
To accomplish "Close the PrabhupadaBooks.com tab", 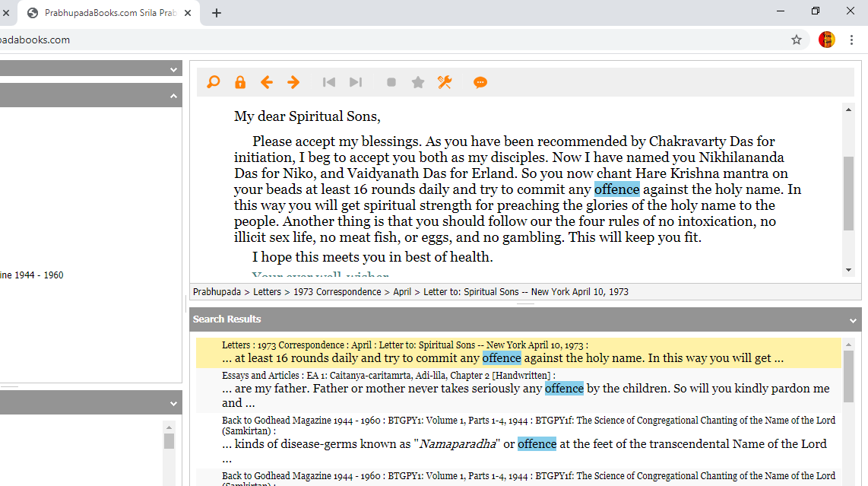I will (x=188, y=13).
